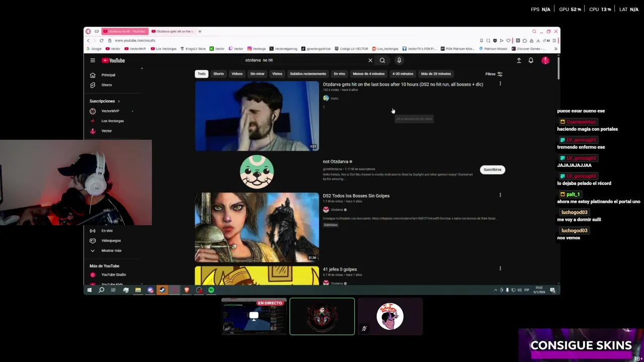Select the Más de 20 minutos chip
Image resolution: width=644 pixels, height=362 pixels.
coord(436,74)
